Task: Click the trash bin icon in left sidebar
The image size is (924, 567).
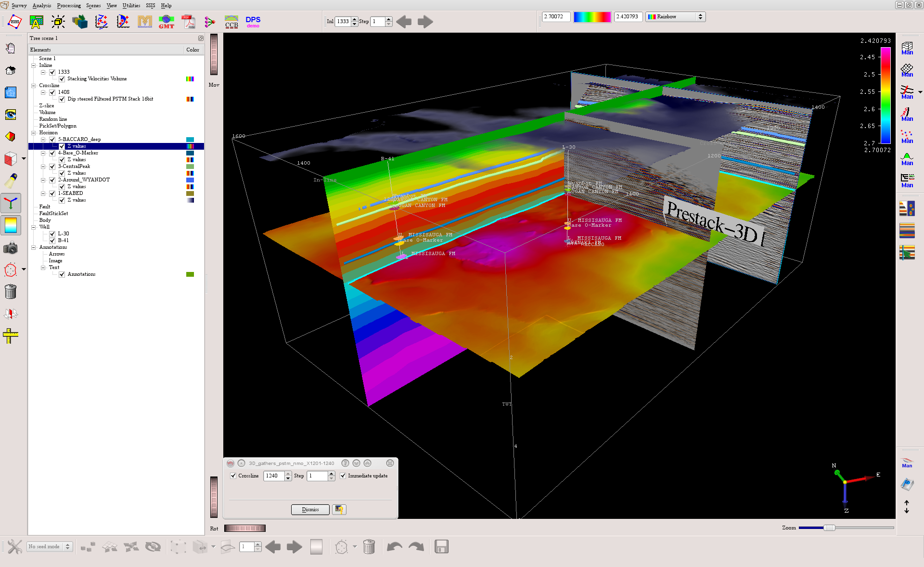Action: [11, 292]
